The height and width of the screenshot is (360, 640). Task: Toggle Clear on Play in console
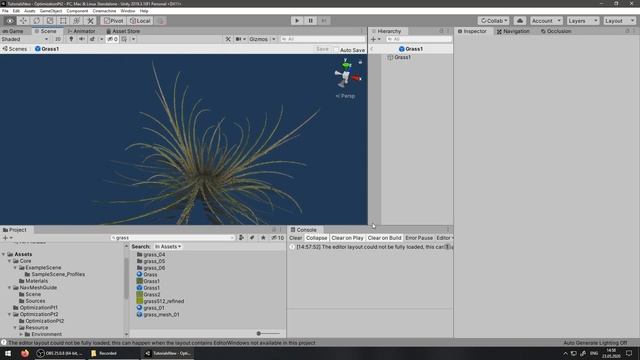[x=347, y=238]
